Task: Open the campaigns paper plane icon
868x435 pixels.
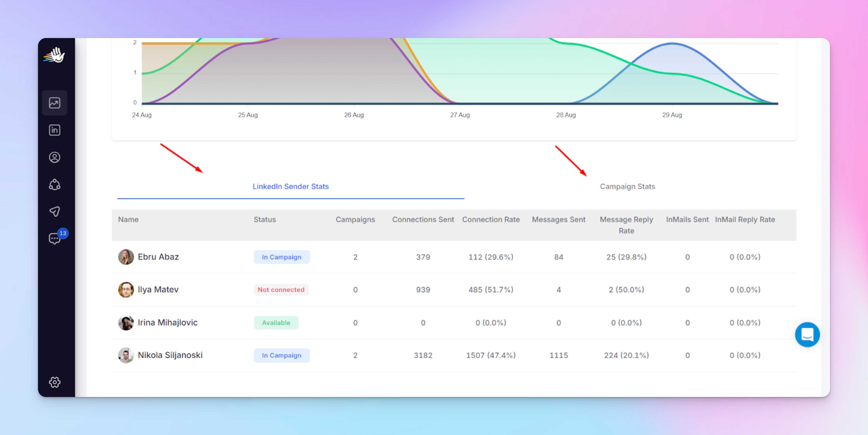Action: pos(55,211)
